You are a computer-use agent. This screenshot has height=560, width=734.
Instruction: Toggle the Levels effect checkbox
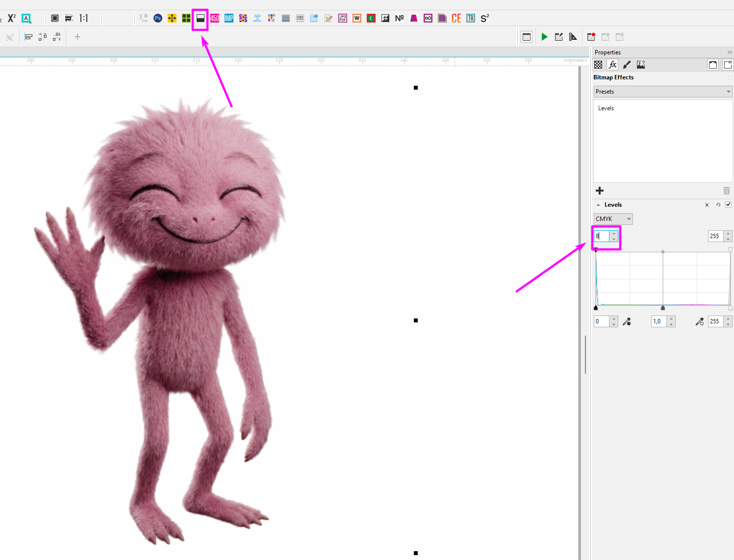click(x=728, y=204)
